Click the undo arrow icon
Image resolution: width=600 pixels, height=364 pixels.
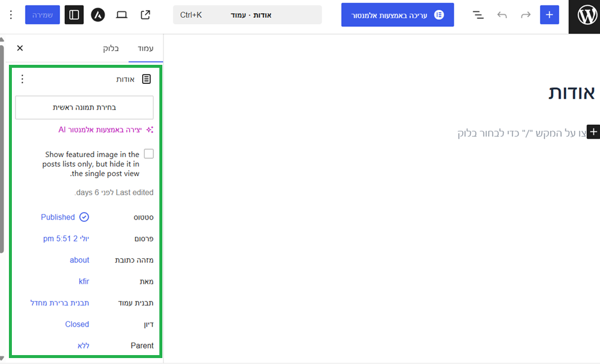pyautogui.click(x=502, y=15)
